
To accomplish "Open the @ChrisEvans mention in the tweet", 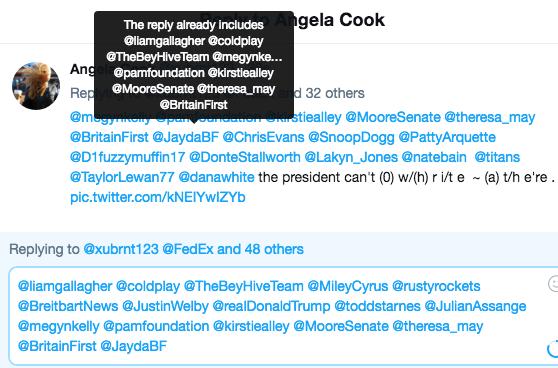I will [263, 137].
